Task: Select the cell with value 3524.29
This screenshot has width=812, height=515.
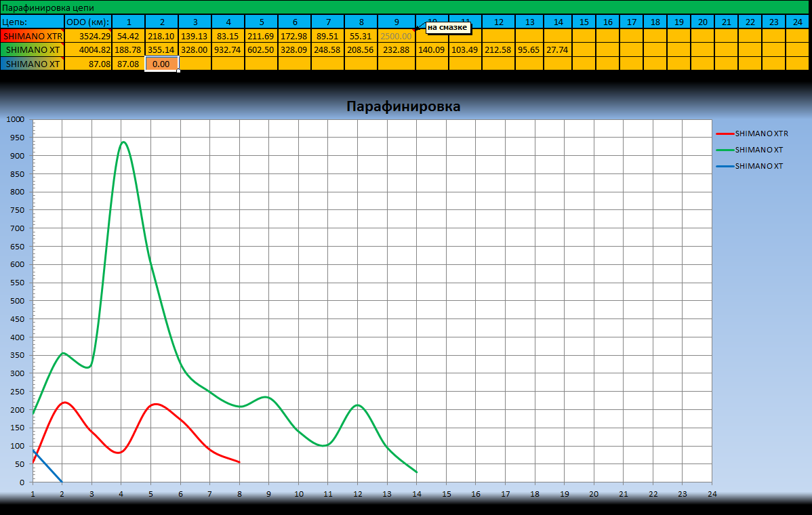Action: coord(89,36)
